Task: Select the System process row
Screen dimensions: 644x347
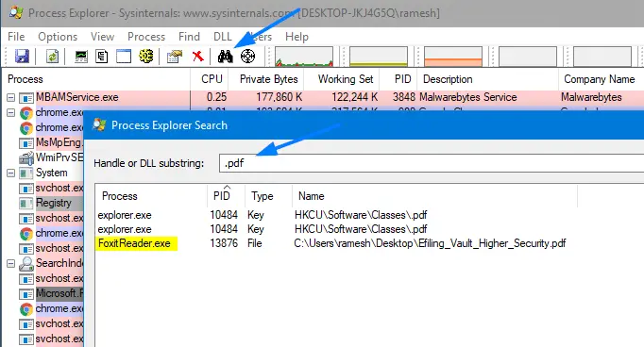Action: point(51,173)
